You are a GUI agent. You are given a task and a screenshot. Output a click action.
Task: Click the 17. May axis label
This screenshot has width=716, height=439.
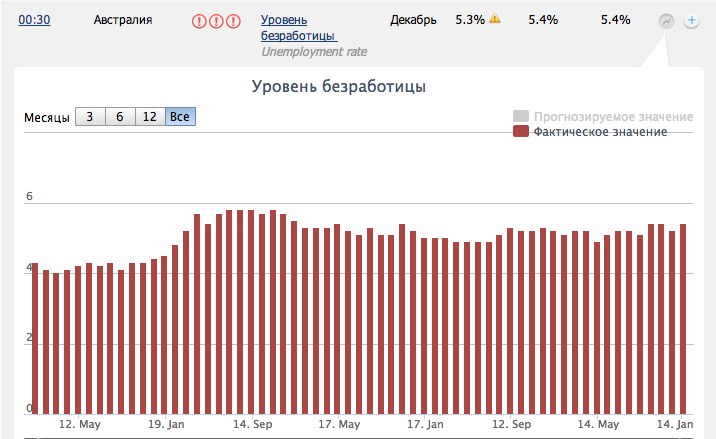coord(339,424)
